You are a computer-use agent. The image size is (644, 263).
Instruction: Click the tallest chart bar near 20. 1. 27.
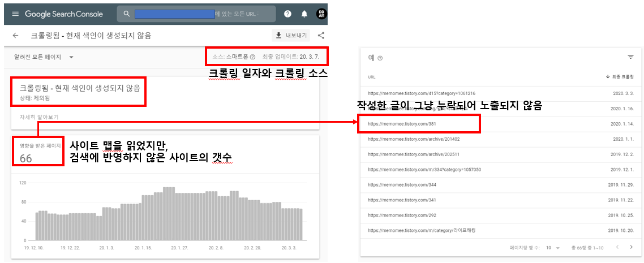169,213
